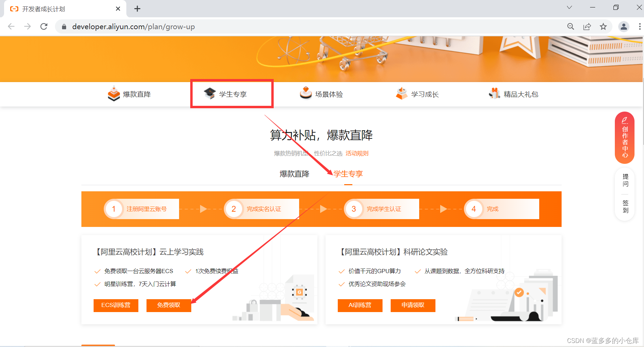Screen dimensions: 644x347
Task: Open the 创作者中心 floating button
Action: pyautogui.click(x=625, y=138)
